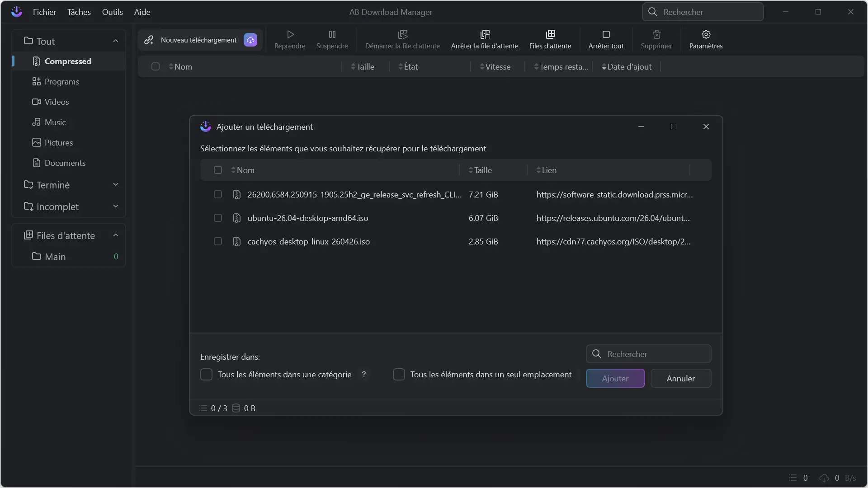
Task: Expand the Incomplet section
Action: tap(116, 206)
